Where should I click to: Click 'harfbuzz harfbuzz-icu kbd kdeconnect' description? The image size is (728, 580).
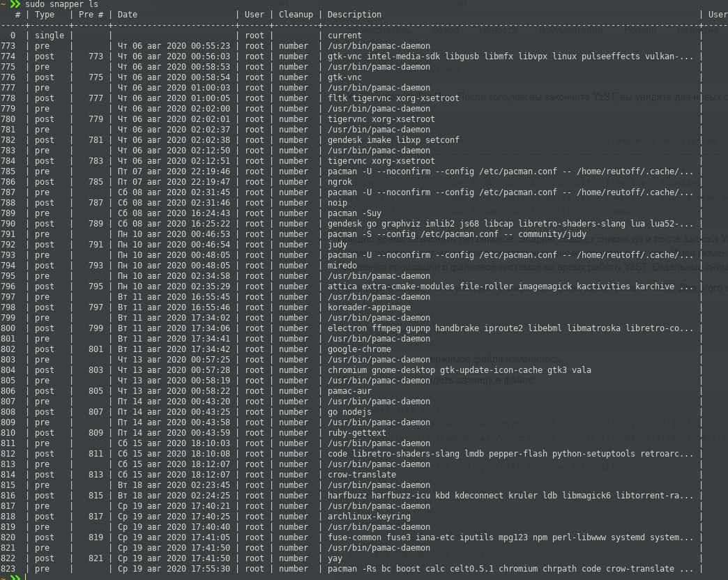click(x=510, y=496)
